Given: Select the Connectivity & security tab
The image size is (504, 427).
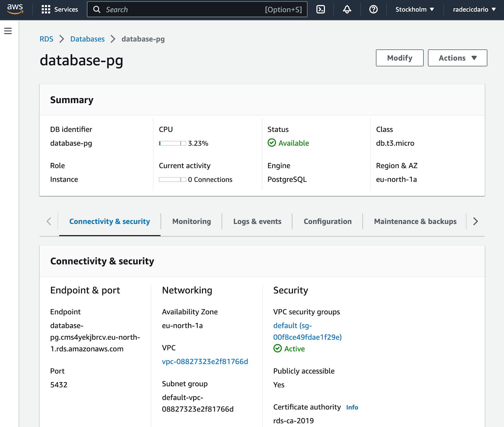Looking at the screenshot, I should (110, 221).
